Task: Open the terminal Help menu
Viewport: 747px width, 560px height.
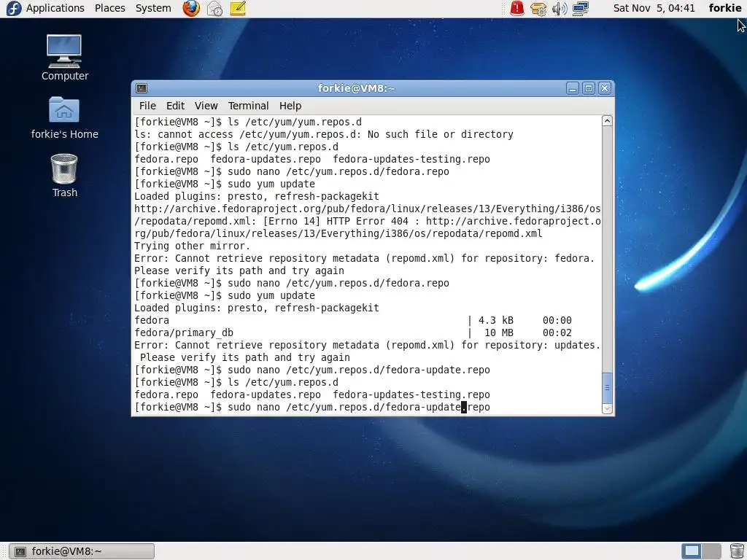Action: point(290,106)
